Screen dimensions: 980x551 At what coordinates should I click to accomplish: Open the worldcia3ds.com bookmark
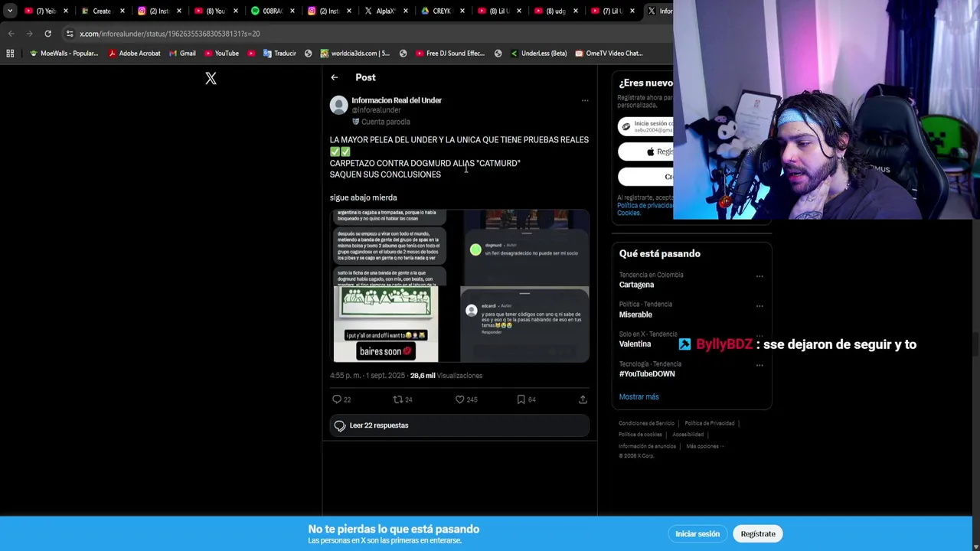point(354,54)
